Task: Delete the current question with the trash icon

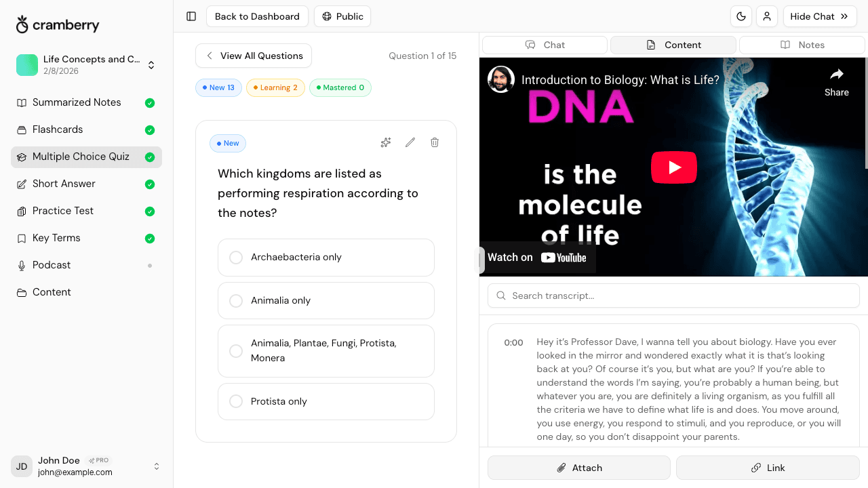Action: (x=434, y=142)
